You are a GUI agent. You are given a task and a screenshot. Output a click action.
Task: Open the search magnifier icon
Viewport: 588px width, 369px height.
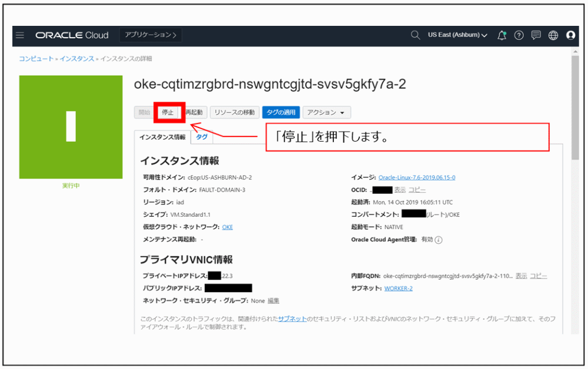[x=416, y=35]
